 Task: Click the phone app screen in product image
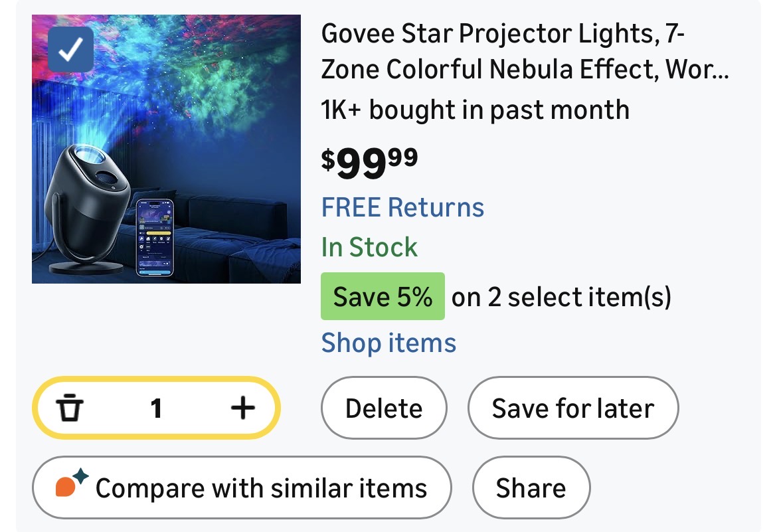(154, 236)
